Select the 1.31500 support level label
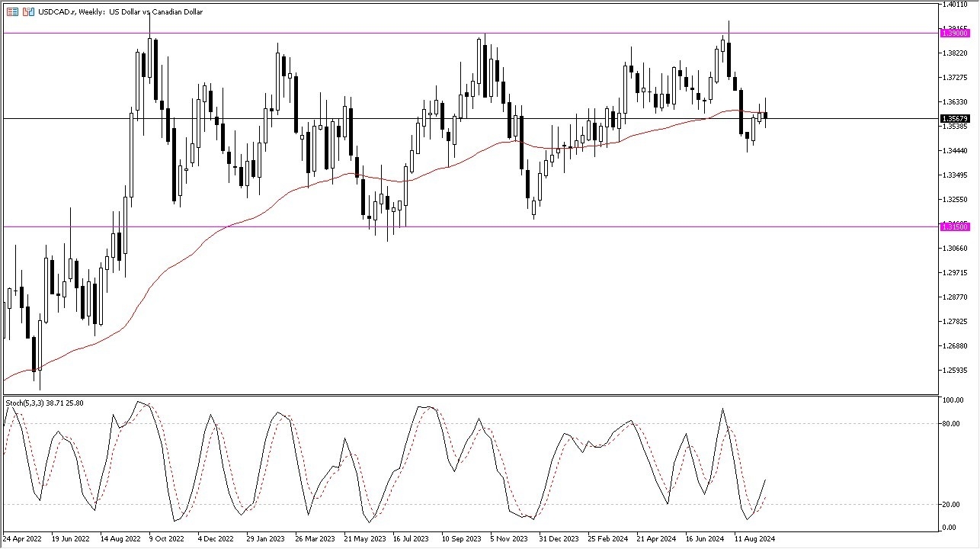The height and width of the screenshot is (549, 980). tap(954, 226)
